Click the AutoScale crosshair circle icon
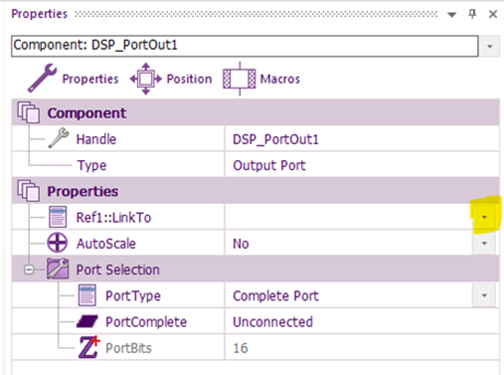Viewport: 504px width, 375px height. coord(57,243)
